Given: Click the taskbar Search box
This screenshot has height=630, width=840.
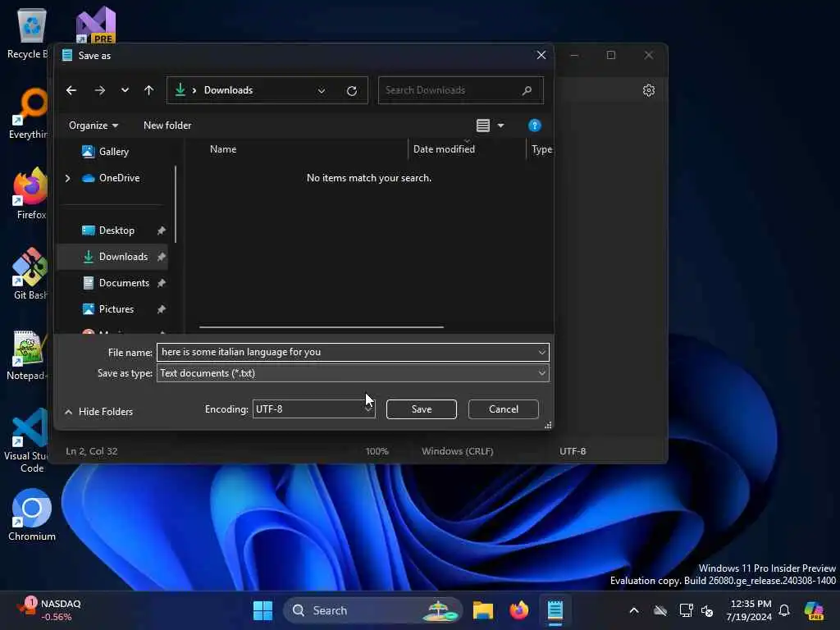Looking at the screenshot, I should click(373, 610).
